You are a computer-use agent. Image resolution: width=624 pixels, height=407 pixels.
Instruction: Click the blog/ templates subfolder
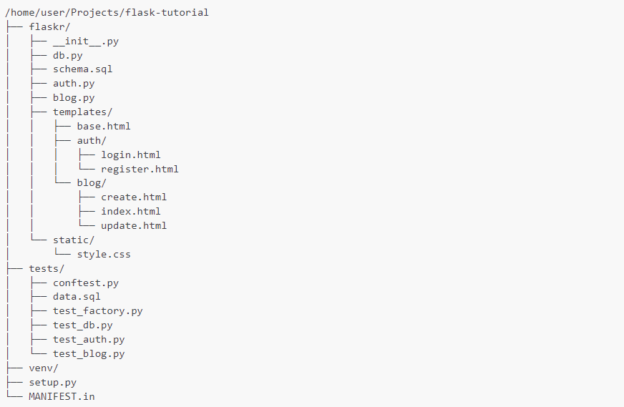pos(91,183)
